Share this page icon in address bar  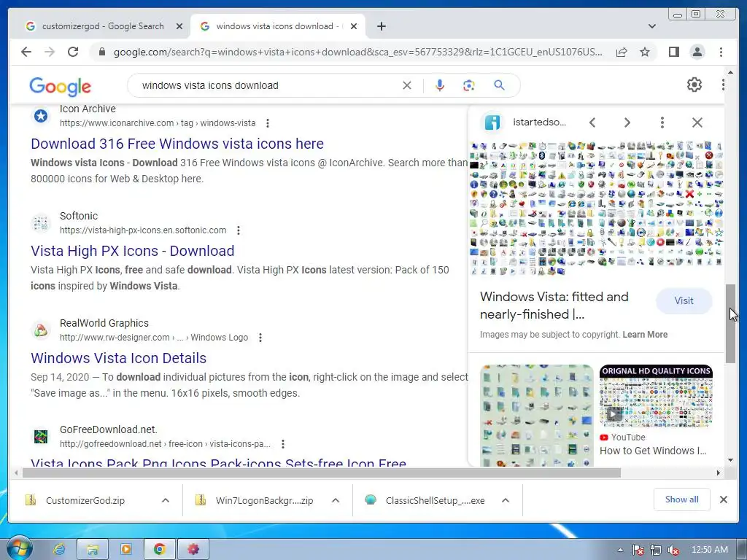(622, 52)
